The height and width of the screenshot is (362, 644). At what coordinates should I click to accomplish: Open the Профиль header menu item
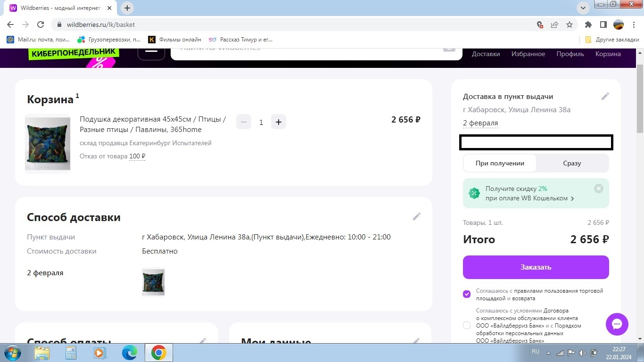(x=570, y=54)
